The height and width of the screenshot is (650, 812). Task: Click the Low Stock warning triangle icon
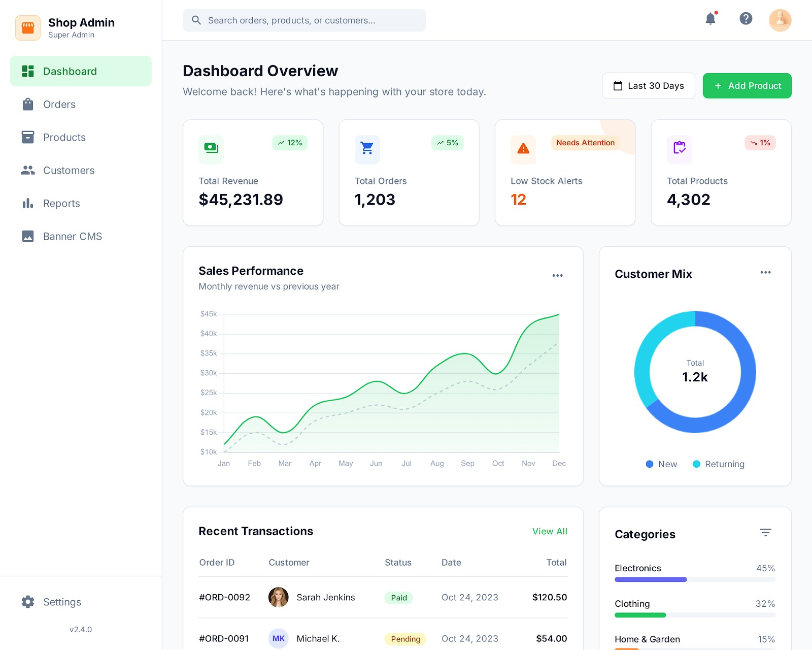point(523,149)
